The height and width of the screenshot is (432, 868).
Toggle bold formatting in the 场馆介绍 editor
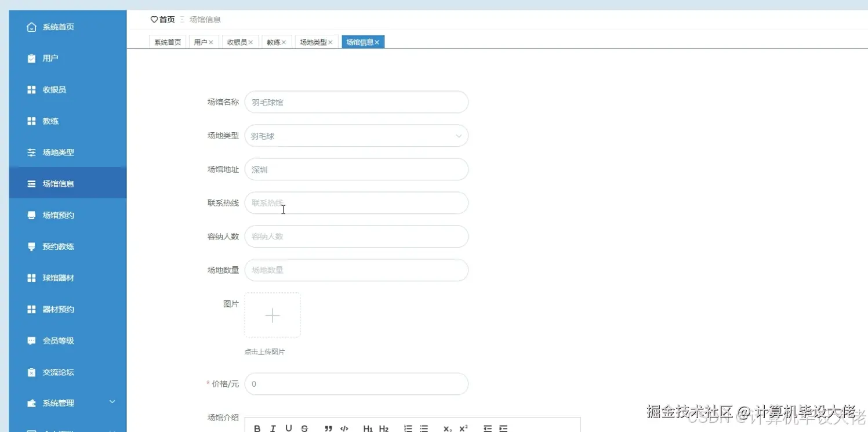point(257,429)
